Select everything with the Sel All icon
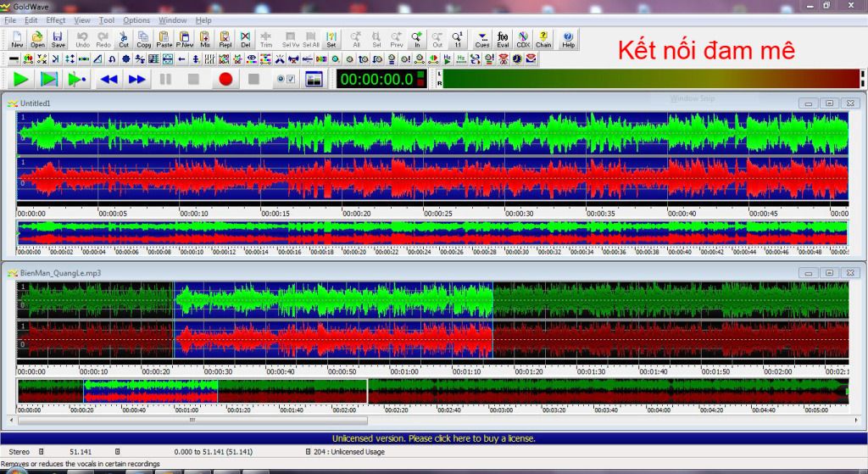The height and width of the screenshot is (474, 868). tap(310, 39)
